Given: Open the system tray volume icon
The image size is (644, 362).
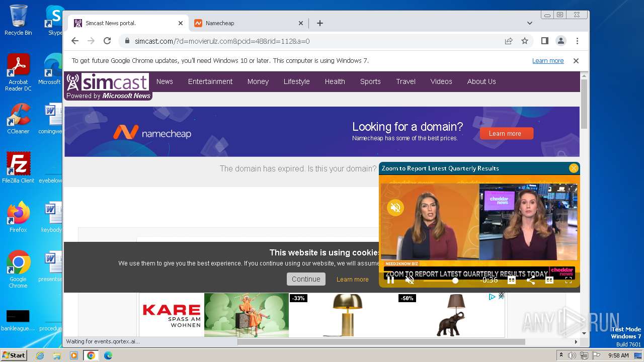Looking at the screenshot, I should point(572,355).
